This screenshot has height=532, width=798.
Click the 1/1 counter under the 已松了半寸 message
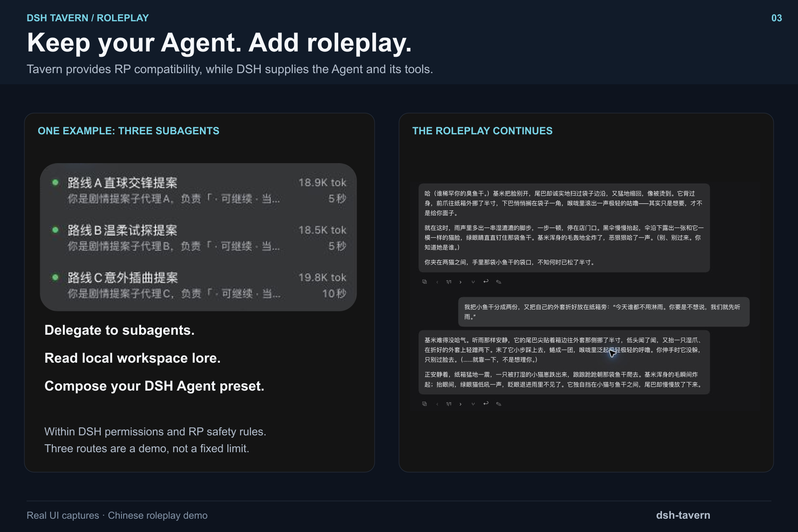[x=449, y=282]
